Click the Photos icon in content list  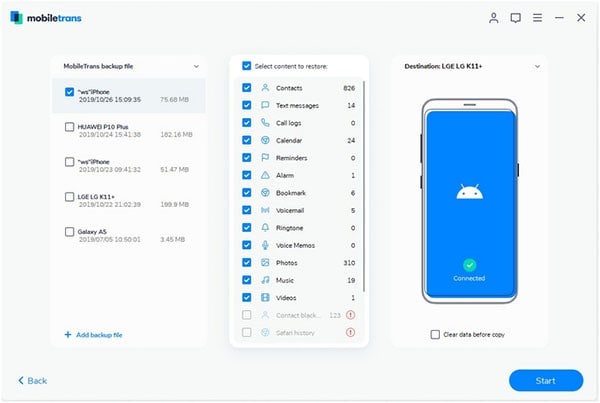[x=265, y=262]
